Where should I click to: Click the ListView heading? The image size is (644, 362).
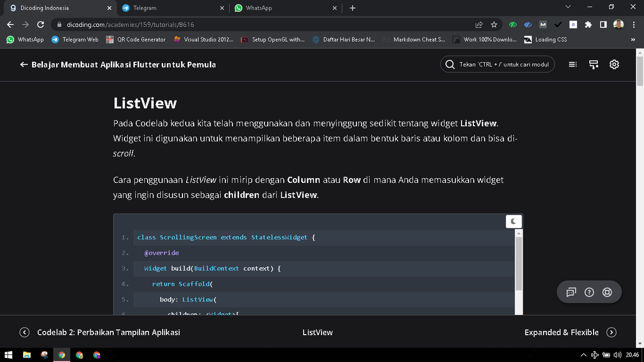tap(145, 102)
